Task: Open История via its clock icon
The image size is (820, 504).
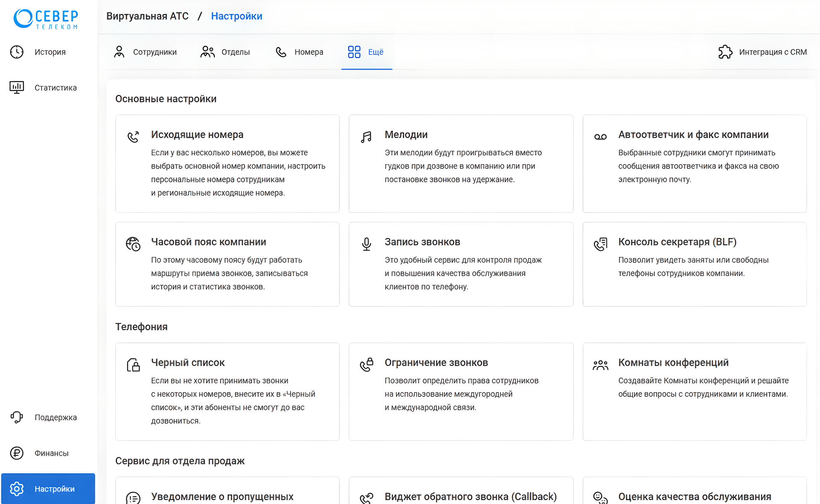Action: point(17,52)
